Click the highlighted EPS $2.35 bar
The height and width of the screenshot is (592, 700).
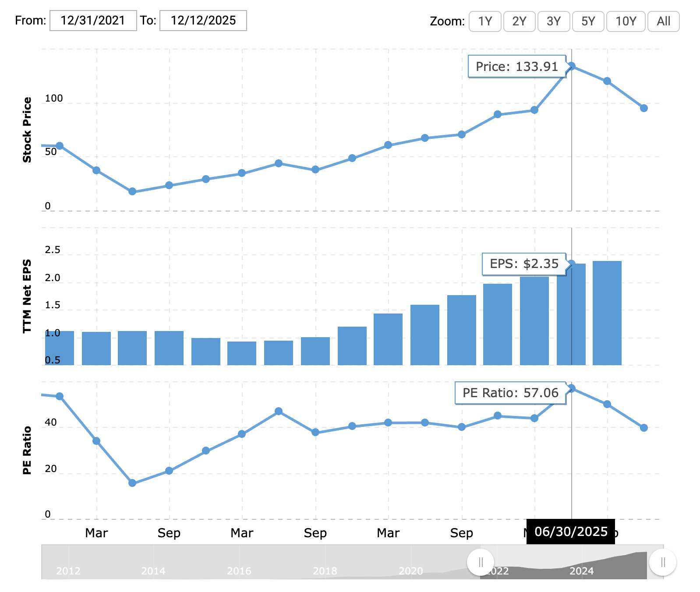571,314
